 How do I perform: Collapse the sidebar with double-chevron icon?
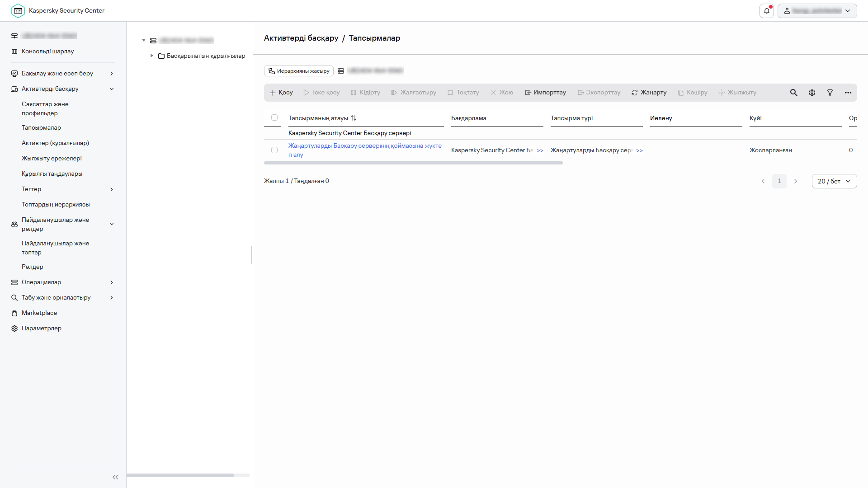tap(115, 477)
